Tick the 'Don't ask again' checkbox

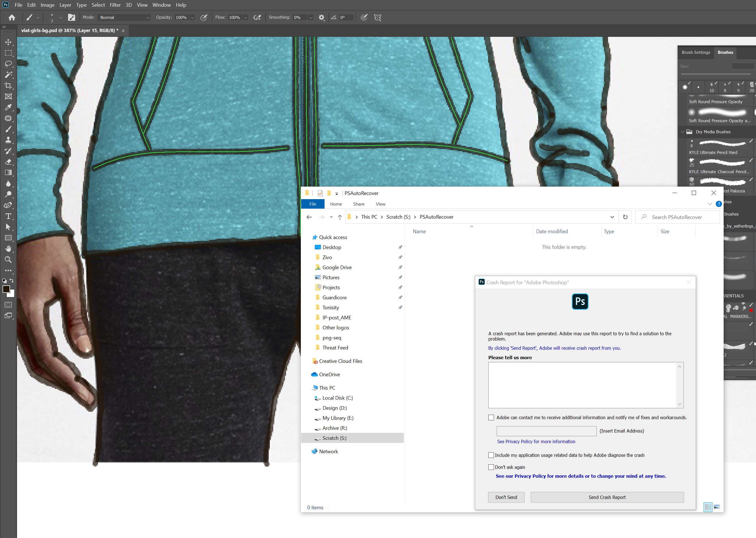click(x=491, y=467)
